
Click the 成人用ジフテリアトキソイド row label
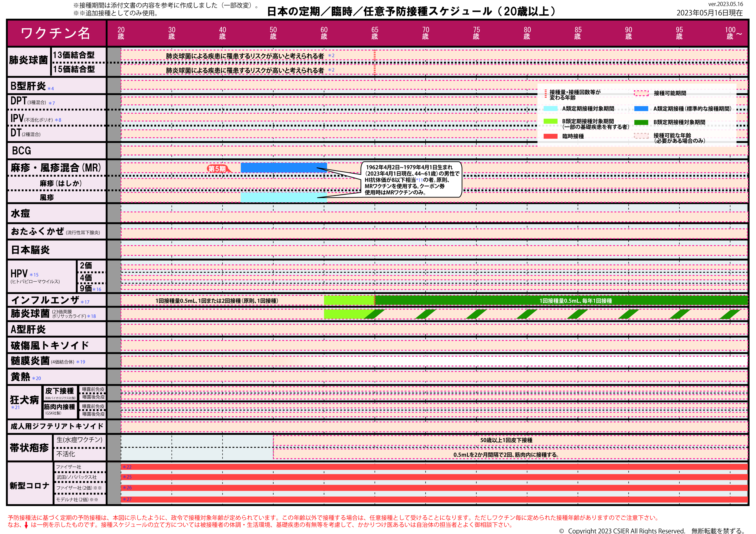pyautogui.click(x=57, y=426)
